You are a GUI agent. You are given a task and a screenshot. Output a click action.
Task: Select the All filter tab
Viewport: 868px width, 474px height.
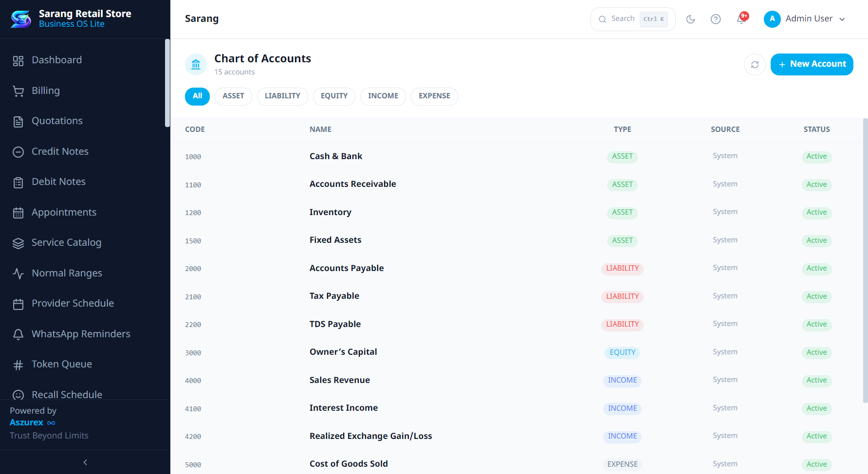coord(197,96)
